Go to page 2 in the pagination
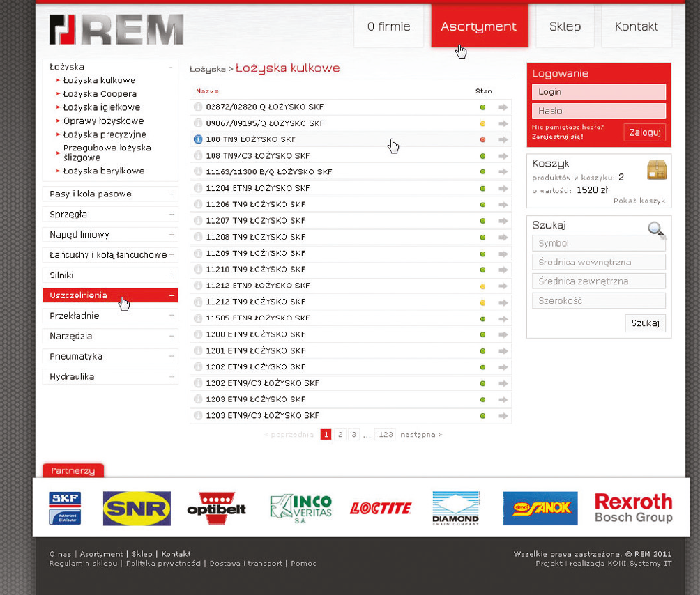The height and width of the screenshot is (595, 700). [x=340, y=435]
